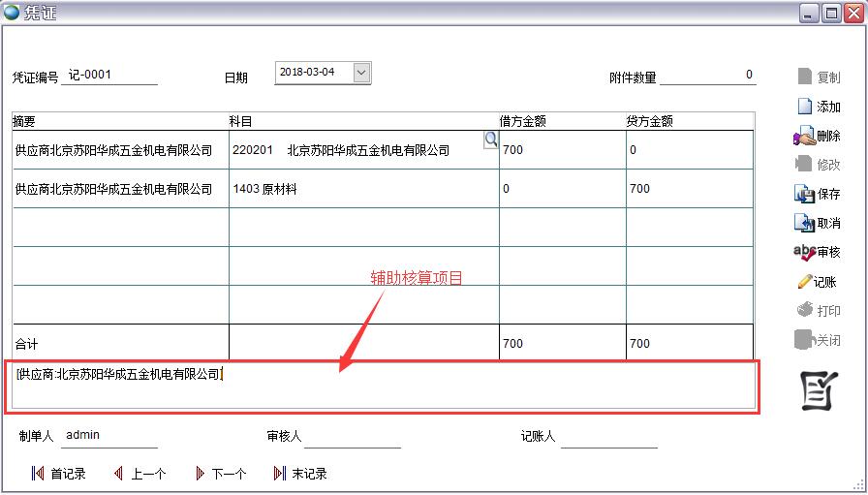
Task: Jump to 末记录 (last record)
Action: [280, 474]
